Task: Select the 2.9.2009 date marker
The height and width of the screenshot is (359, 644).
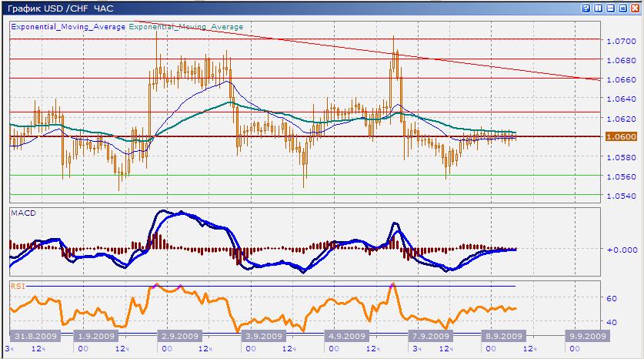Action: tap(179, 337)
